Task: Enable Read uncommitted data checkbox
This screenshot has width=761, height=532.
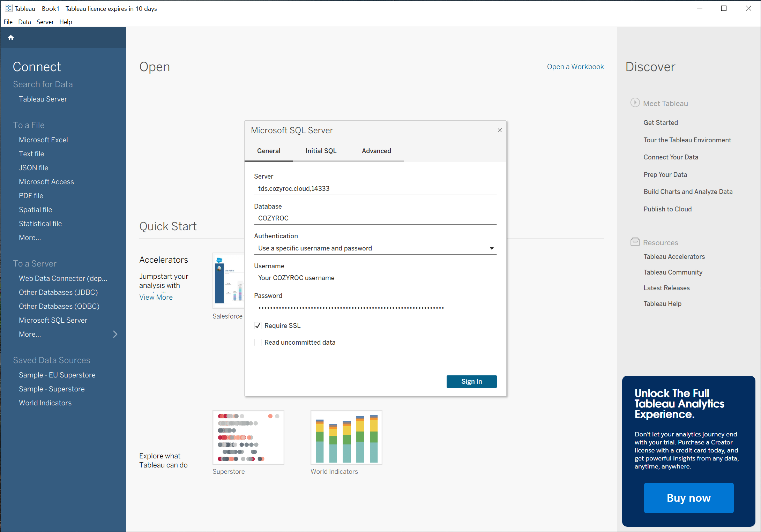Action: tap(258, 343)
